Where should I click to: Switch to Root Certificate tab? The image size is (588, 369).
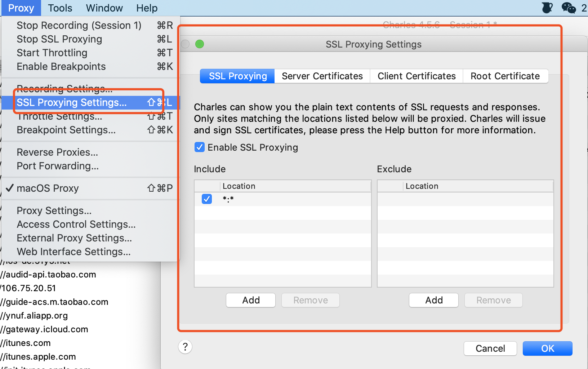tap(505, 76)
